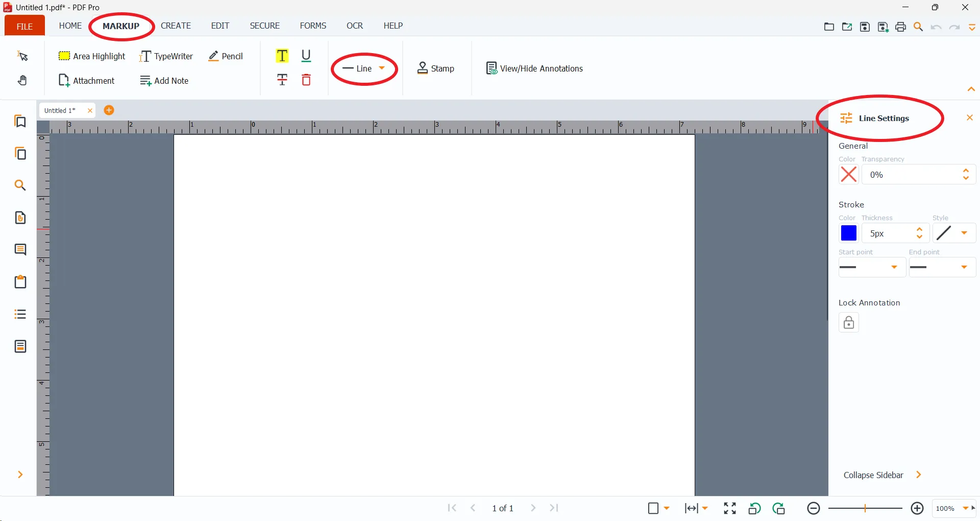Open the page thumbnails sidebar panel

pyautogui.click(x=20, y=153)
